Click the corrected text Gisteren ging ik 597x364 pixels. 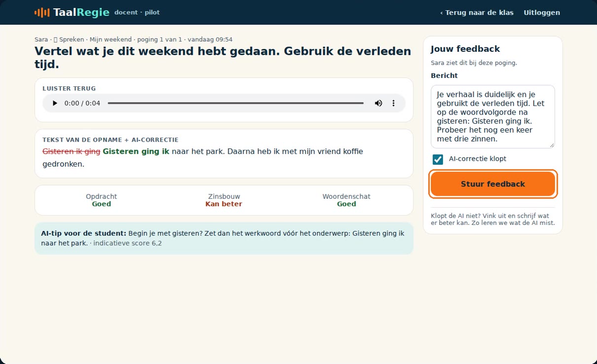pos(136,151)
